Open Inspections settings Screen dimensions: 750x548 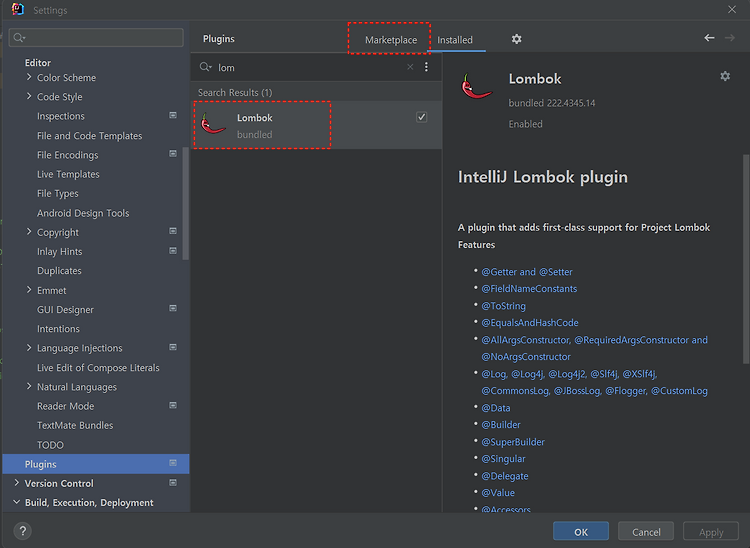pos(61,116)
